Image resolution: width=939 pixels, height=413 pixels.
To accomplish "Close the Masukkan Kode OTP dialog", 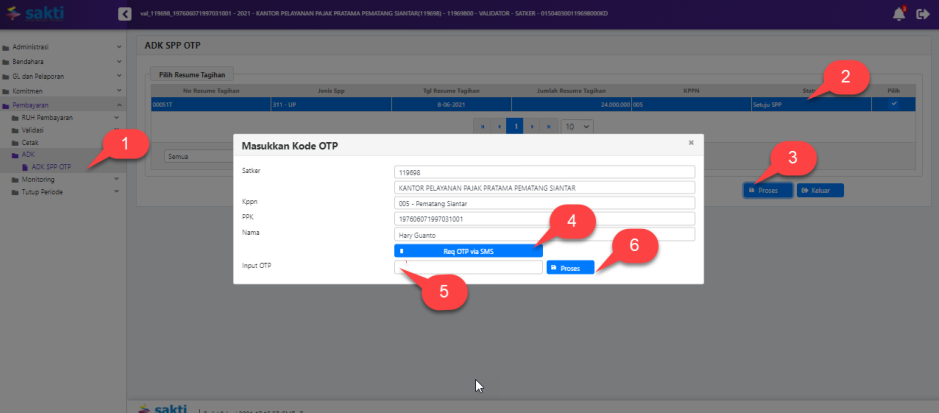I will coord(690,143).
